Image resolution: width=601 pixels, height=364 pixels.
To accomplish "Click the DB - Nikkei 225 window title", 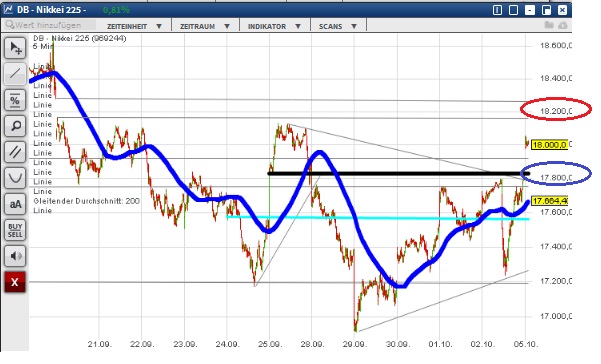I will point(51,10).
